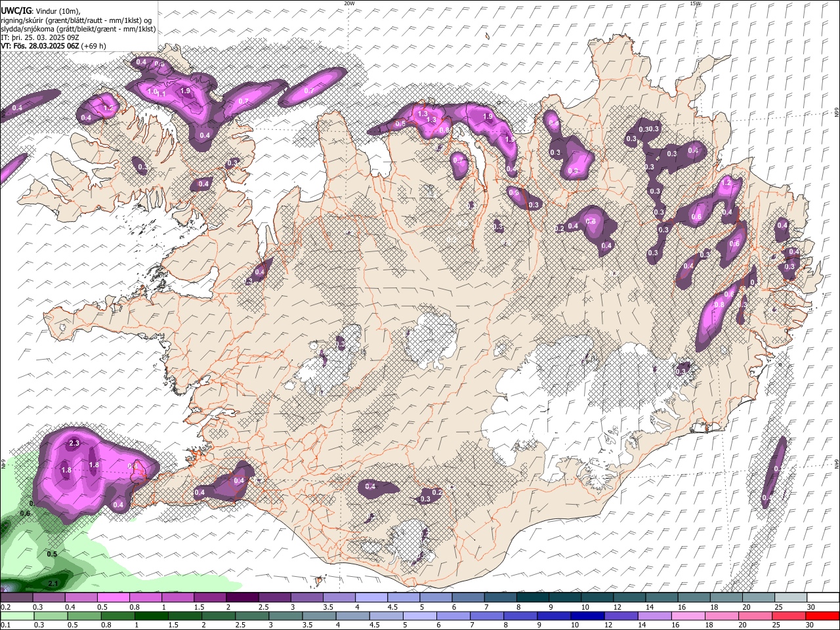The height and width of the screenshot is (630, 840).
Task: Choose the navy blue swatch labeled 10
Action: coord(587,616)
